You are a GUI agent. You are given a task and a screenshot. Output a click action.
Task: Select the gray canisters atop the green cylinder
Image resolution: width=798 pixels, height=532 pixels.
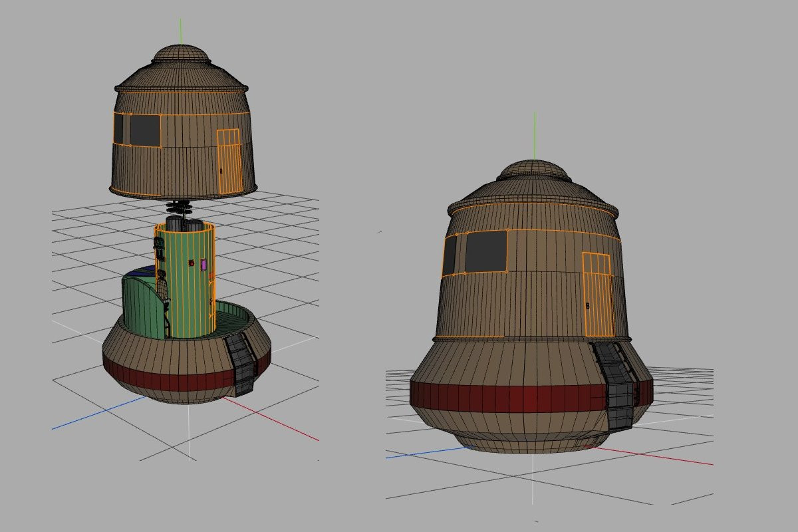pos(184,223)
